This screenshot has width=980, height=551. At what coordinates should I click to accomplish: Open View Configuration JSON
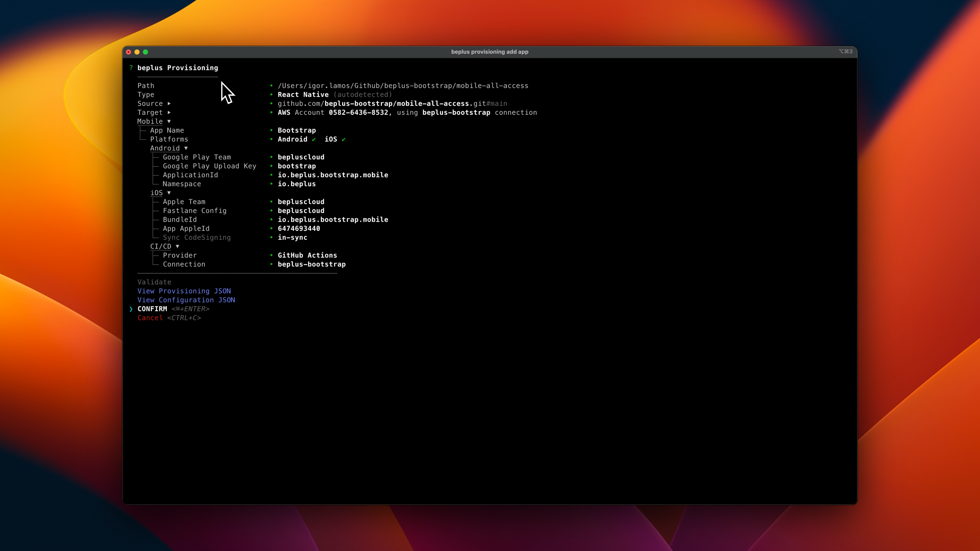(186, 300)
